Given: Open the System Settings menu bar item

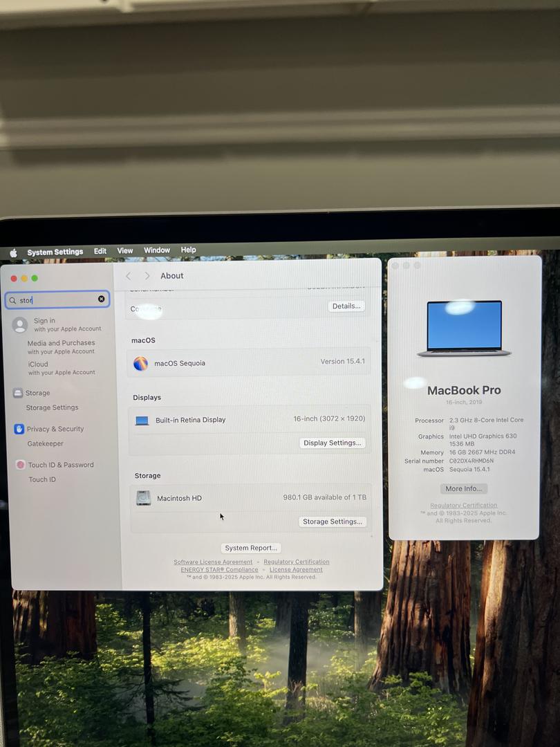Looking at the screenshot, I should click(55, 252).
